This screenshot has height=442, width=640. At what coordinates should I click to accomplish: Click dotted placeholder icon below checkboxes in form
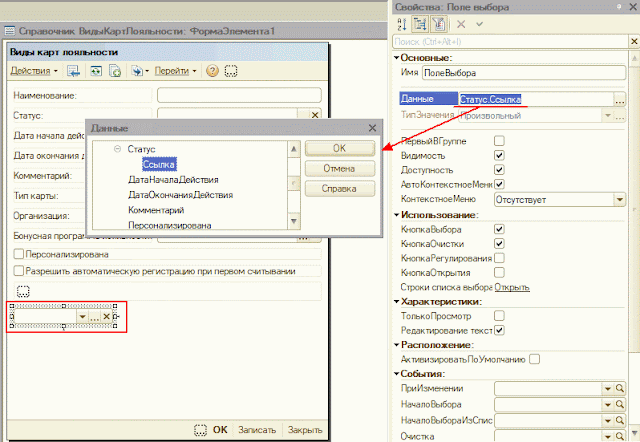pyautogui.click(x=23, y=291)
